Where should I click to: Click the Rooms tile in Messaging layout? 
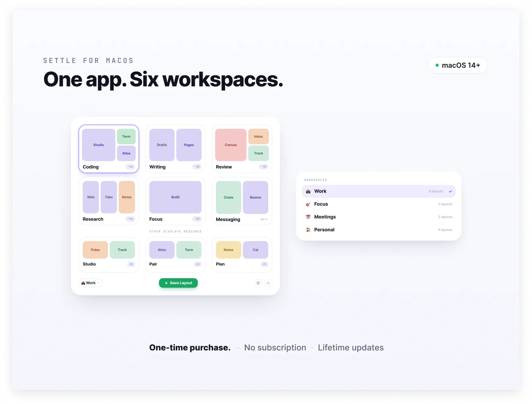coord(256,197)
